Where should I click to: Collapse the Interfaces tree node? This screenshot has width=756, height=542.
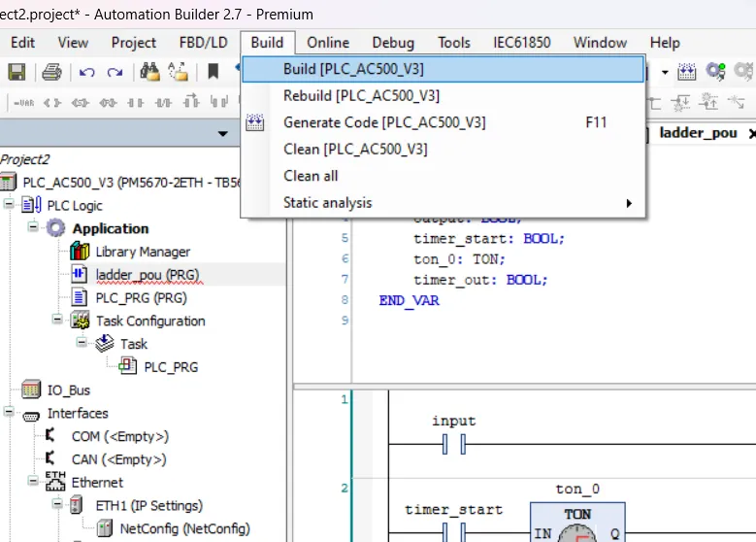[9, 411]
